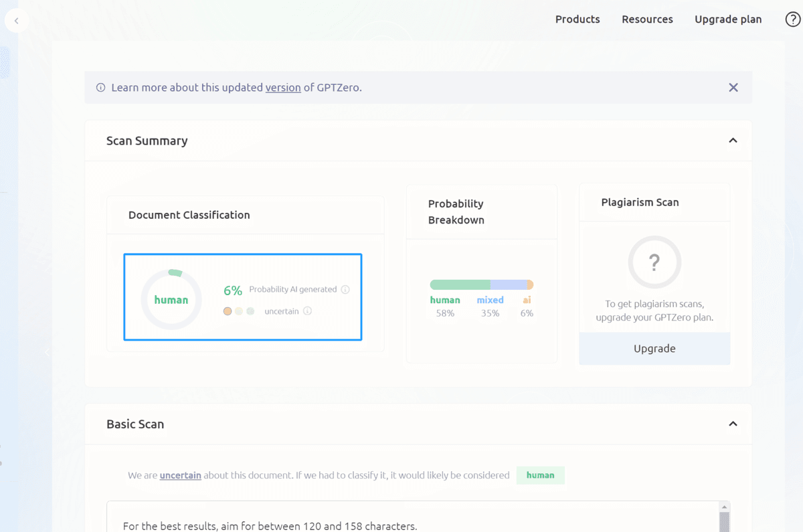
Task: Click Upgrade plan in top navigation
Action: point(728,19)
